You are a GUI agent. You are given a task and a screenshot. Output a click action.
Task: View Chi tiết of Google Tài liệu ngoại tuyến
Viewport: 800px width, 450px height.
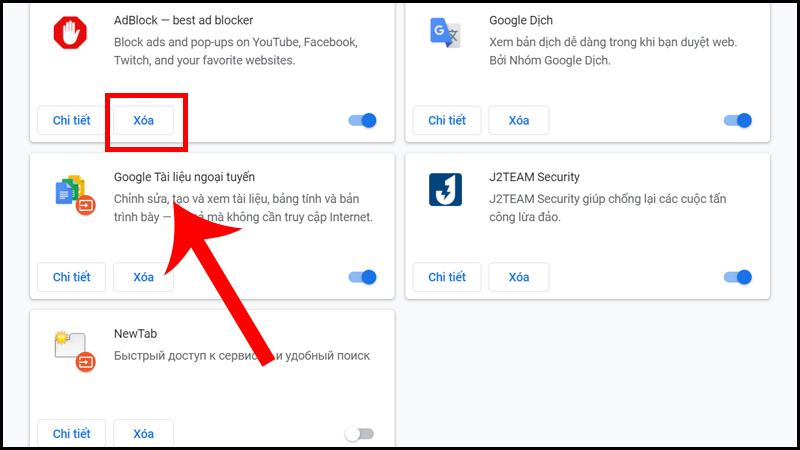(x=71, y=277)
